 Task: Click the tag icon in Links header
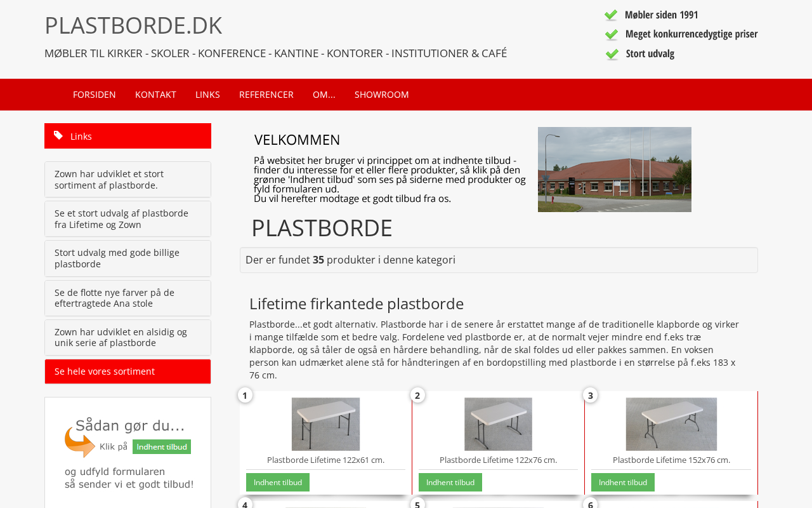58,135
